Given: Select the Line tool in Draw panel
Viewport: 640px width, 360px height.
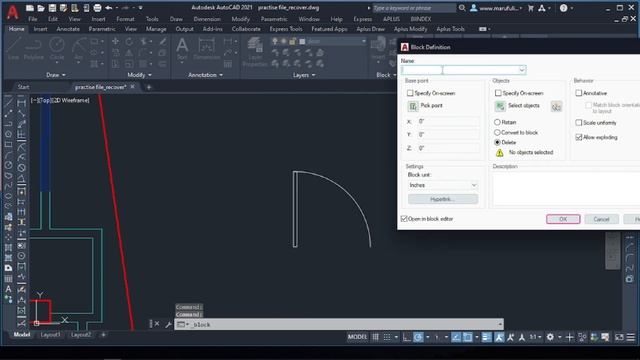Looking at the screenshot, I should coord(13,49).
